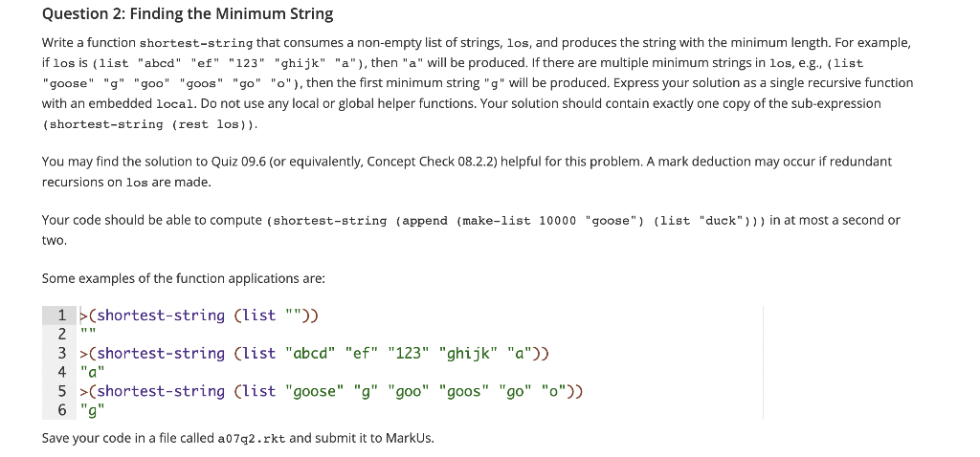The width and height of the screenshot is (980, 457).
Task: Click the "Question 2: Finding the Minimum String" heading
Action: (x=188, y=14)
